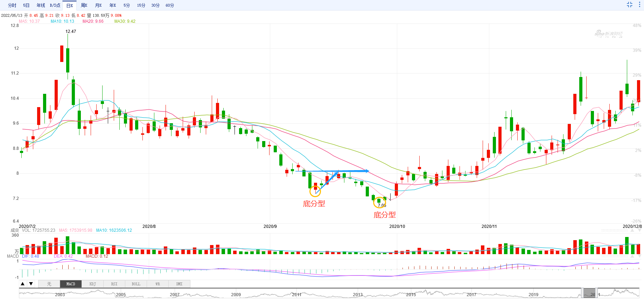
Task: Click the 2020/9 date axis label
Action: (270, 226)
